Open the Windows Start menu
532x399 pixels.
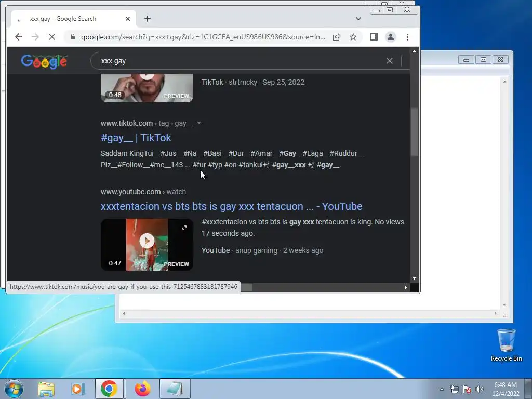point(13,389)
